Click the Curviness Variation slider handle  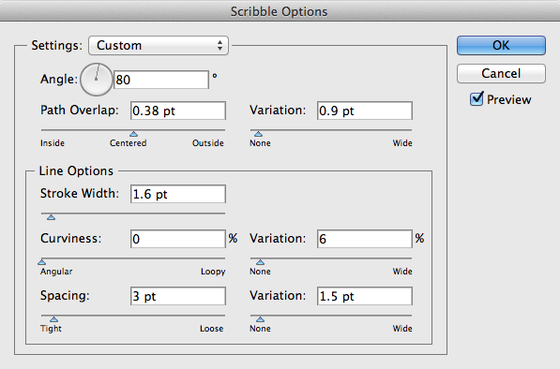260,262
